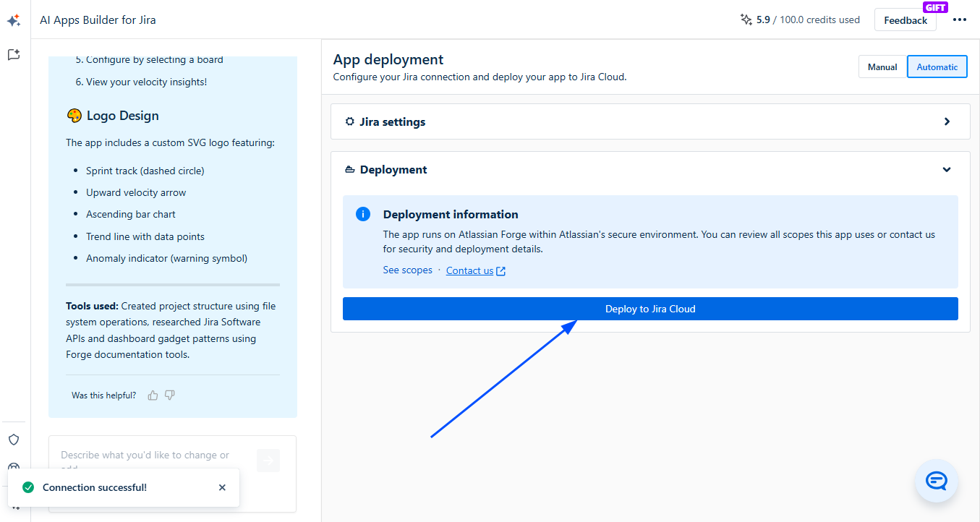Dismiss the Connection successful notification
This screenshot has height=522, width=980.
(x=222, y=487)
